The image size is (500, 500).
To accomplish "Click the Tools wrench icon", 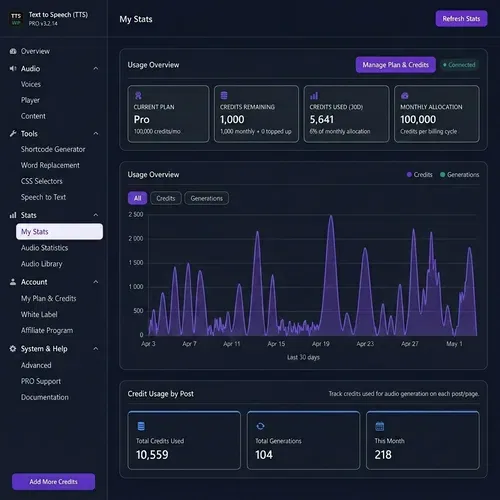I will tap(13, 134).
